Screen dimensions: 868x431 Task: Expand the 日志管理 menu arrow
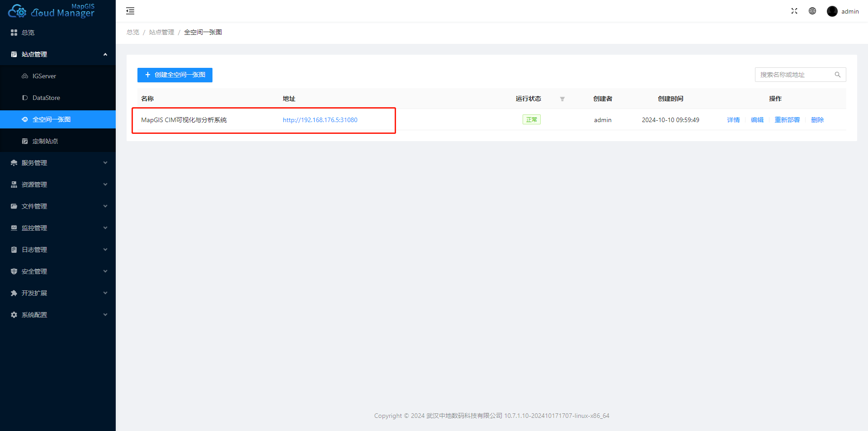tap(105, 250)
